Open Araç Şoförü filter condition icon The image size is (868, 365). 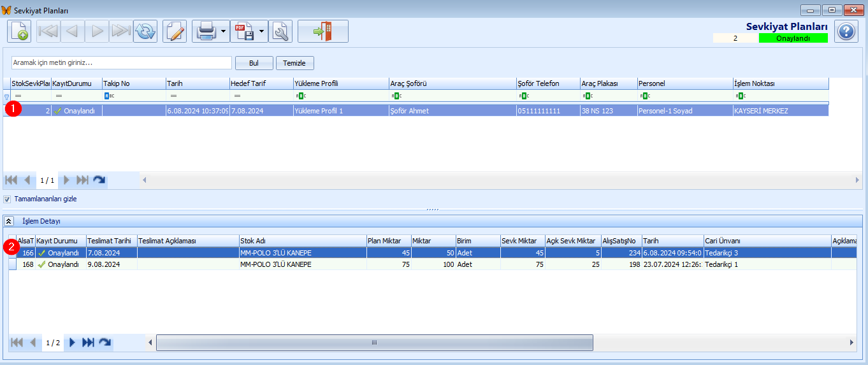point(396,96)
